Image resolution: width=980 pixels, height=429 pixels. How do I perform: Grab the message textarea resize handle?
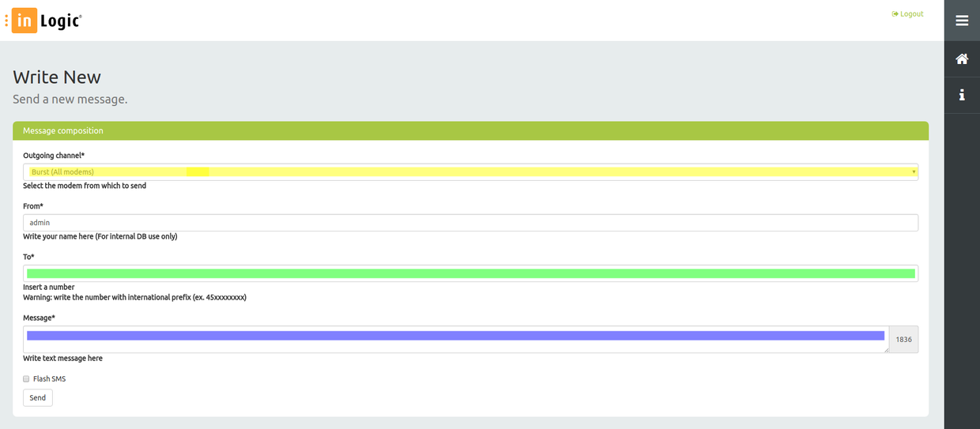(x=885, y=349)
